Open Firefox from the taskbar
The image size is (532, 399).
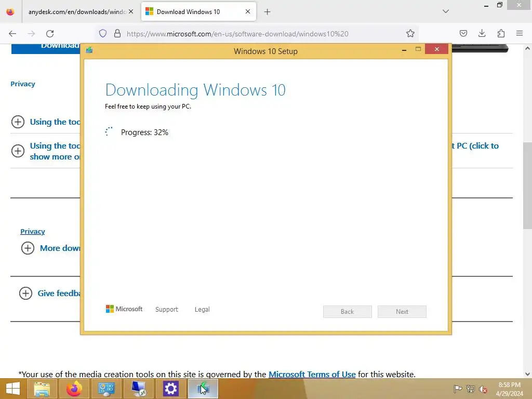coord(74,389)
